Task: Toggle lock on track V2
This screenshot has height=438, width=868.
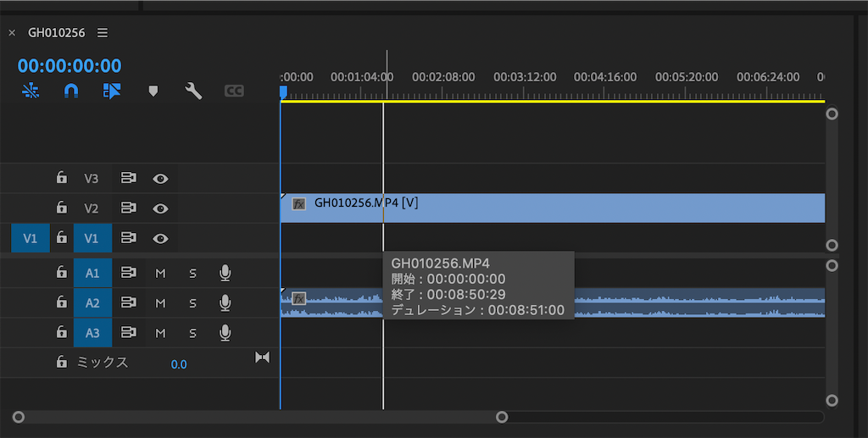Action: pos(61,208)
